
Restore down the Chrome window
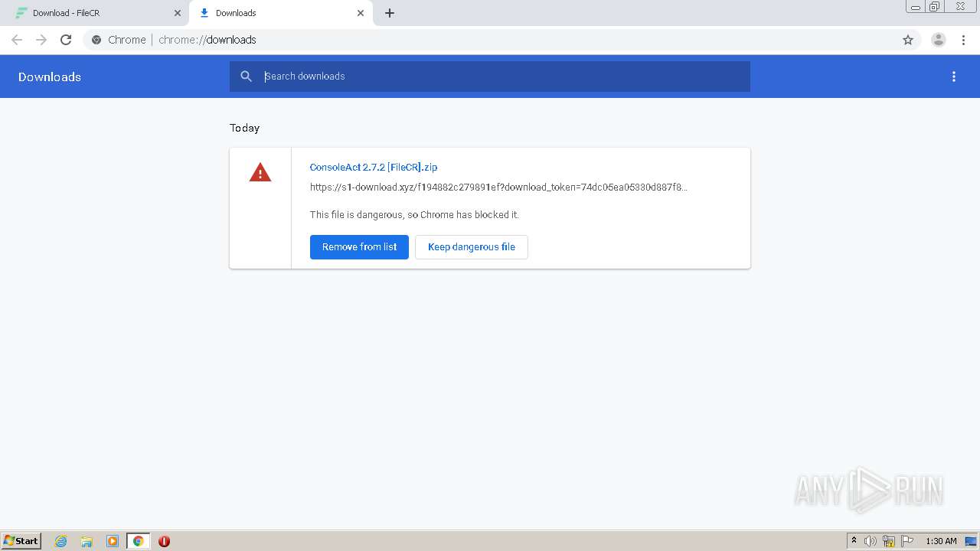[x=935, y=7]
